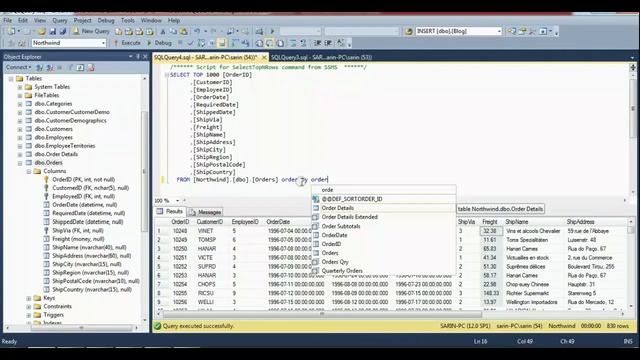Expand the Triggers folder
640x360 pixels.
tap(29, 315)
